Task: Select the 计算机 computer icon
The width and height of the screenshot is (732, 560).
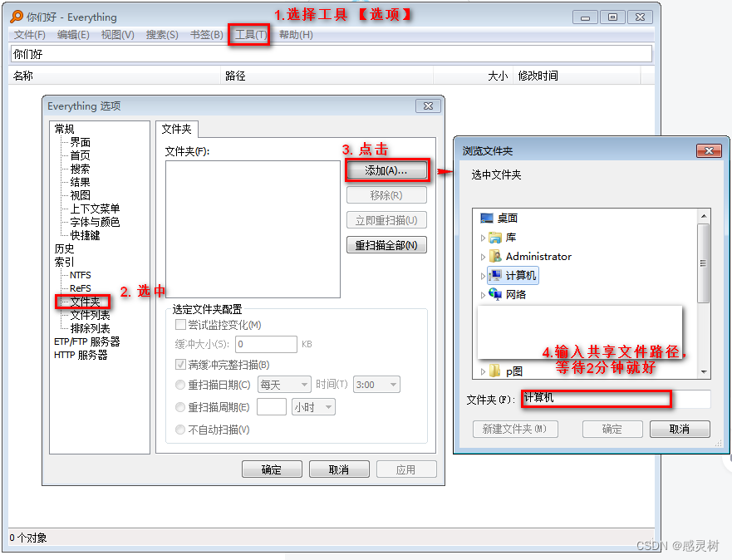Action: (495, 275)
